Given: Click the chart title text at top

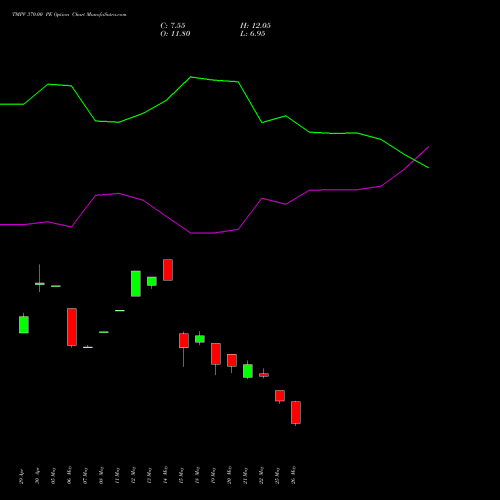Looking at the screenshot, I should pos(69,14).
